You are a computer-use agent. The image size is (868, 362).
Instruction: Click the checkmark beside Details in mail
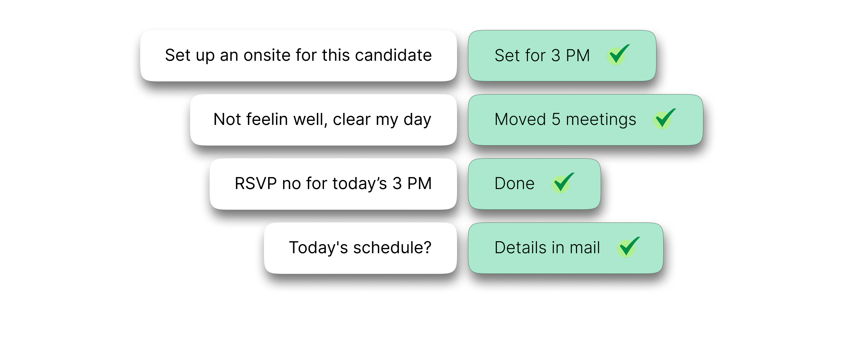click(x=628, y=248)
